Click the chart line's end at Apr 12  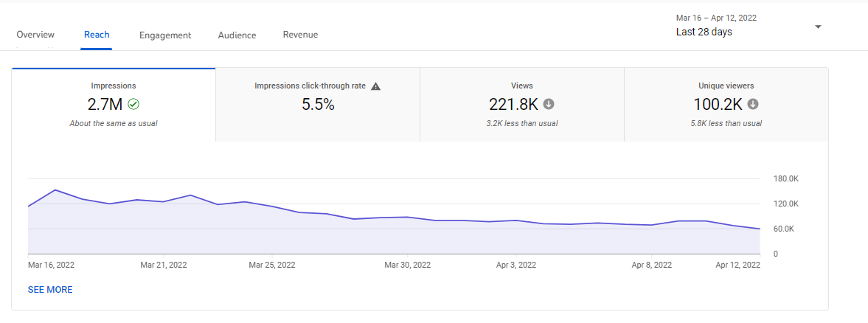[x=759, y=229]
